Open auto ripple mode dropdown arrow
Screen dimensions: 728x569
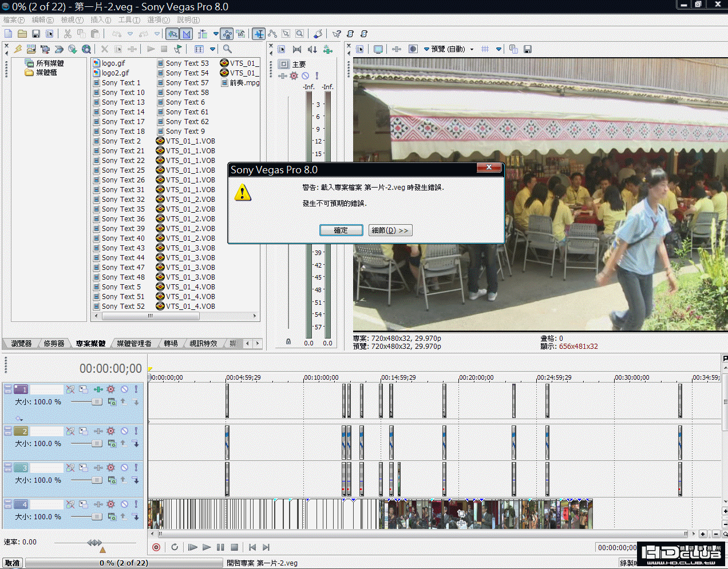[216, 34]
